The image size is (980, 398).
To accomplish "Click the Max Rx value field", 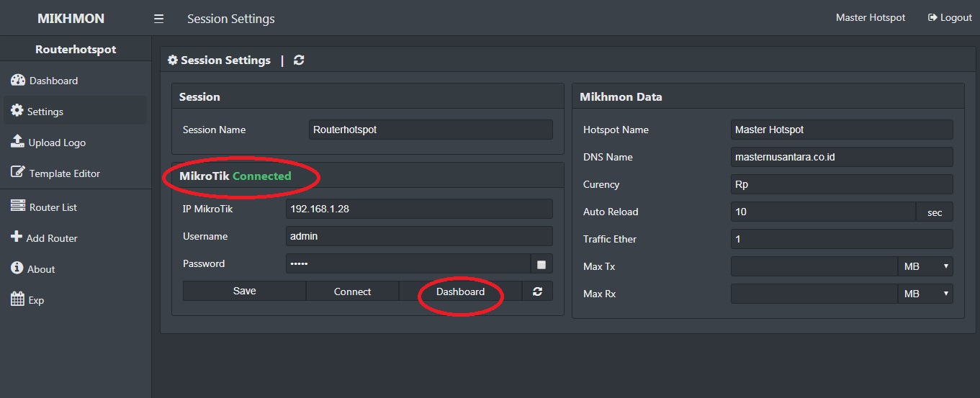I will tap(814, 294).
